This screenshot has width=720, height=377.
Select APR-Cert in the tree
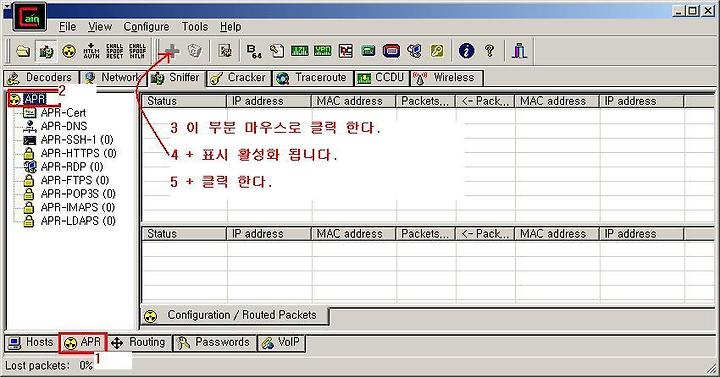click(63, 113)
